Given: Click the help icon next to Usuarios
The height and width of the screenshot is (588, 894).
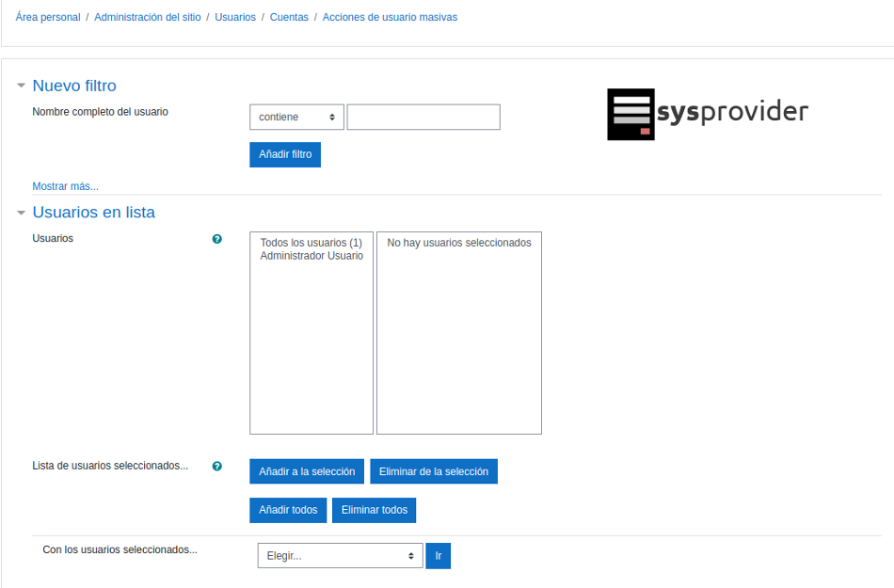Looking at the screenshot, I should tap(217, 239).
